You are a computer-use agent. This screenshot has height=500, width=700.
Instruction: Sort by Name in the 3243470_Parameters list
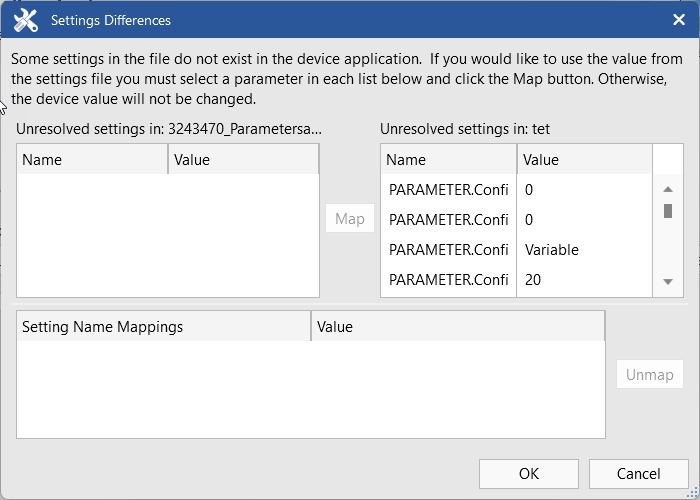(92, 159)
